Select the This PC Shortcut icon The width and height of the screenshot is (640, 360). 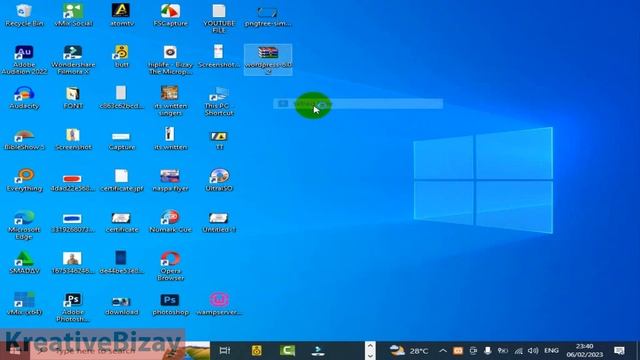pos(219,100)
